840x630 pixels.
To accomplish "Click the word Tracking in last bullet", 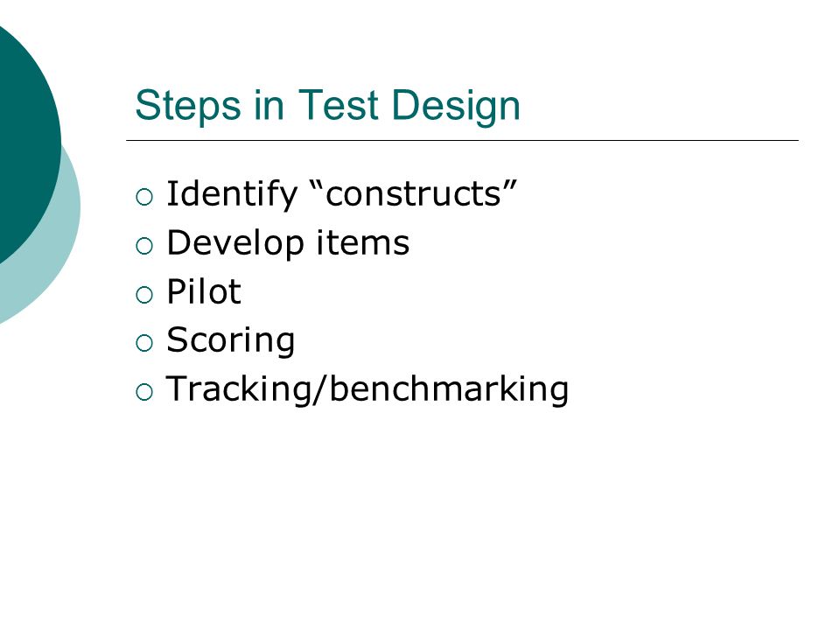I will point(238,388).
